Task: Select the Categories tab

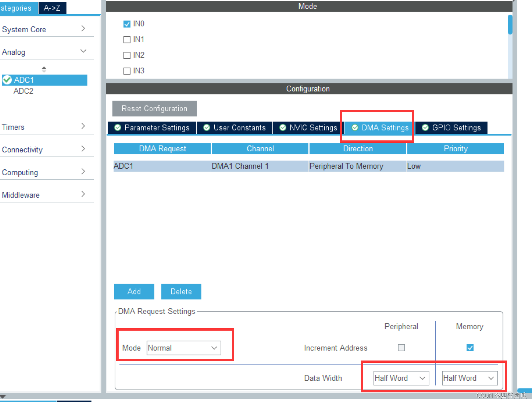Action: 18,8
